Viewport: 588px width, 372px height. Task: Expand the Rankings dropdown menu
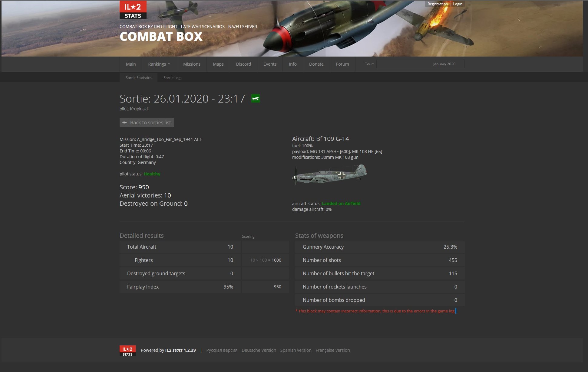[x=159, y=64]
